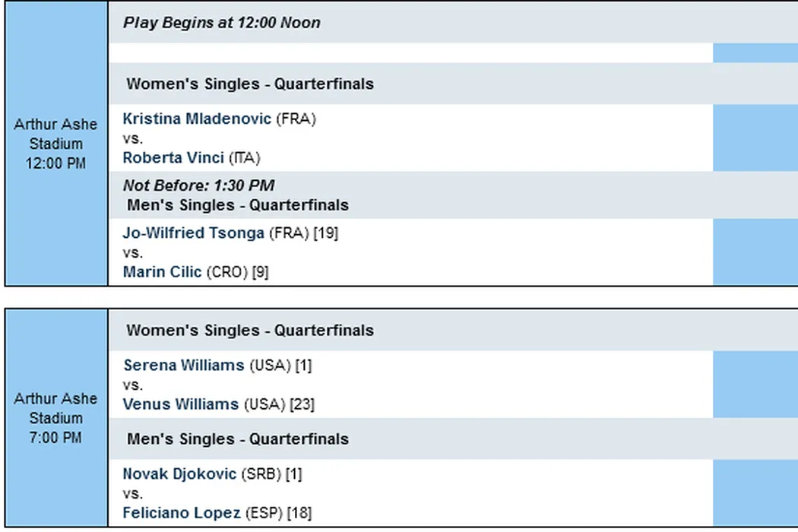Open Serena Williams player link
This screenshot has width=798, height=532.
(x=184, y=366)
